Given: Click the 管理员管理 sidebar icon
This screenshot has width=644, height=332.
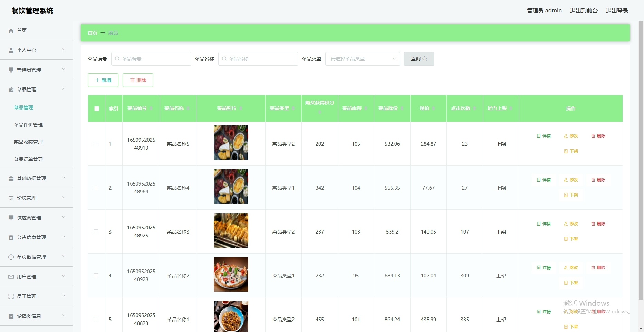Looking at the screenshot, I should click(x=11, y=70).
